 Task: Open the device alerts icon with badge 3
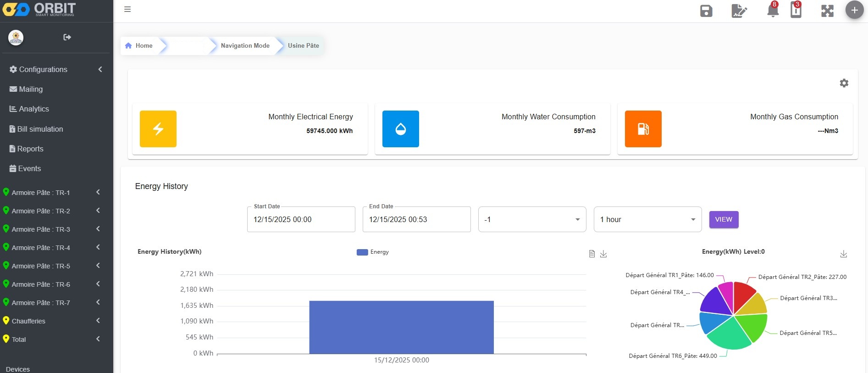click(x=796, y=11)
